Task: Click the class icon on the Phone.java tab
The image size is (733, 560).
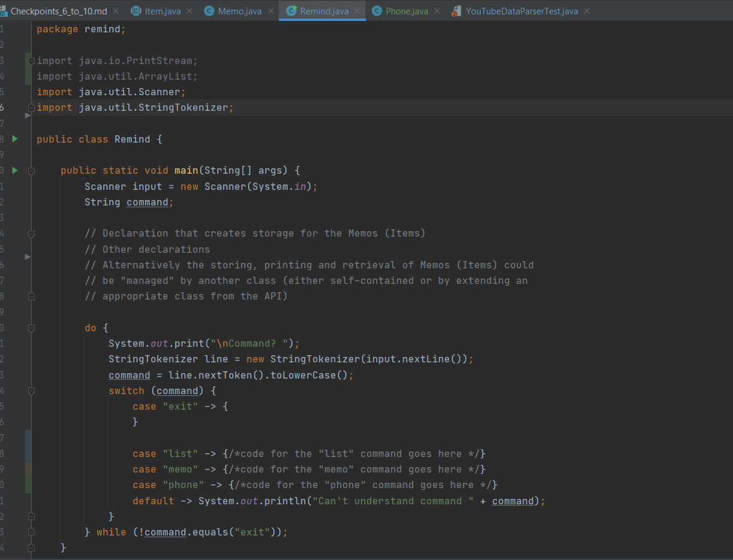Action: (376, 10)
